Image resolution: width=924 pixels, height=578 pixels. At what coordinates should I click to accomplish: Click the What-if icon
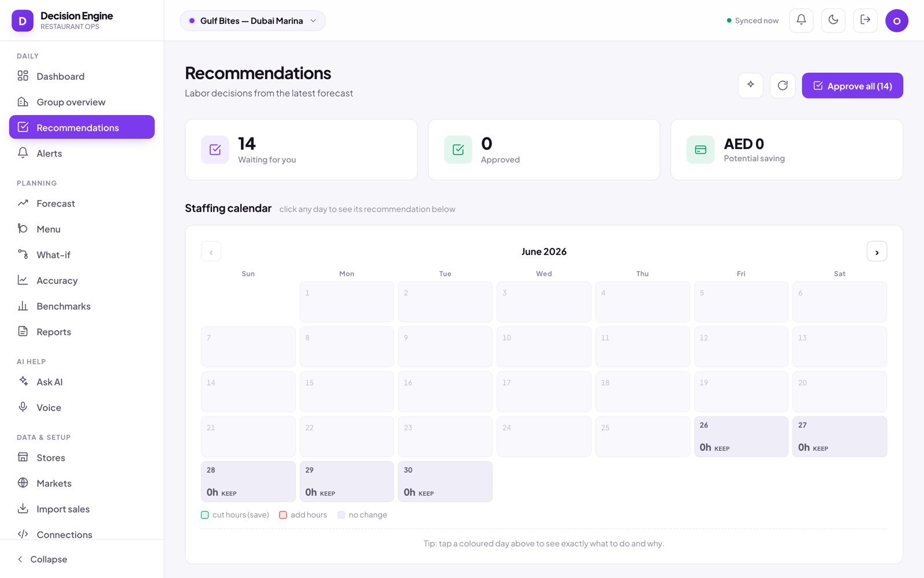23,254
